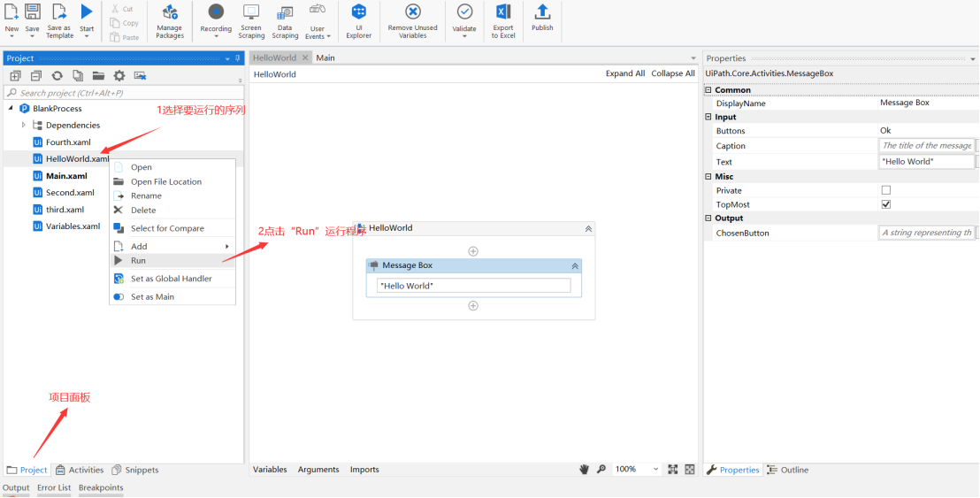Open Project Settings gear icon
Viewport: 980px width, 498px height.
119,75
